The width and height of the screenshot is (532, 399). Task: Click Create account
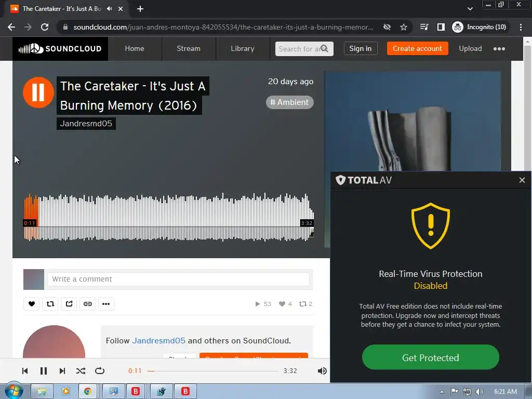coord(417,48)
